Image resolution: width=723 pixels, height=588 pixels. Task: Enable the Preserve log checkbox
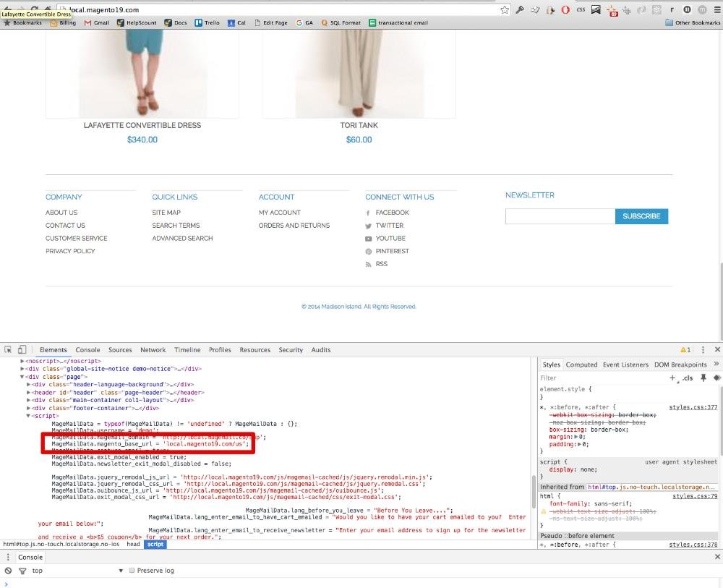132,571
